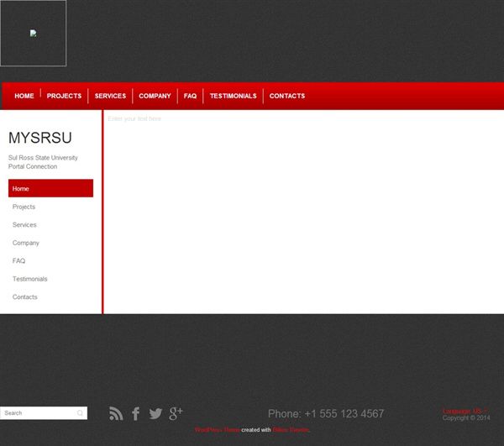Screen dimensions: 504x446
Task: Open Projects link in left sidebar
Action: click(x=24, y=207)
